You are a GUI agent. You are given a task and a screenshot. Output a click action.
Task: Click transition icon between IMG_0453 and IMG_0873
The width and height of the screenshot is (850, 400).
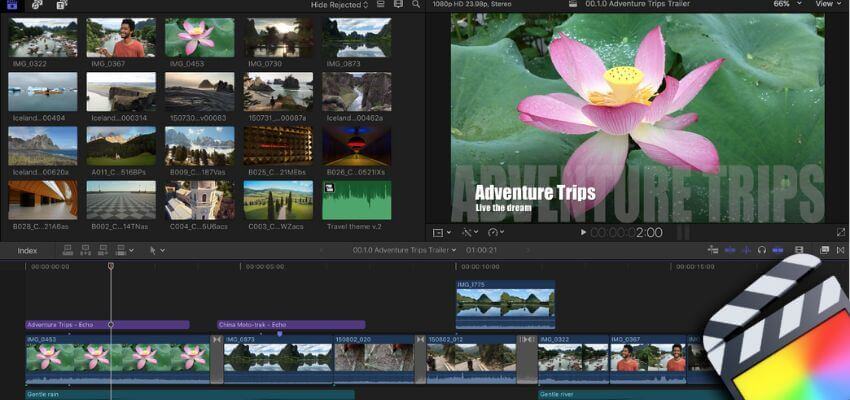pyautogui.click(x=217, y=339)
